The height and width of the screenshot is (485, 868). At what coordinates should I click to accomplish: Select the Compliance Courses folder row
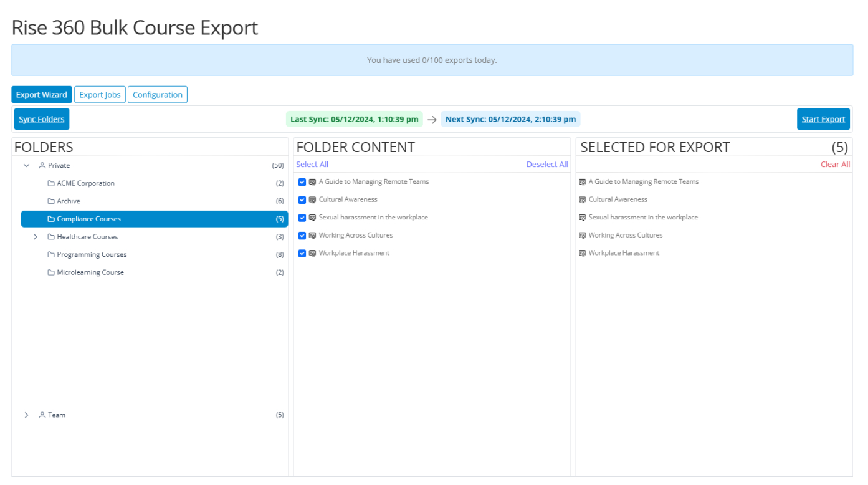(x=155, y=219)
